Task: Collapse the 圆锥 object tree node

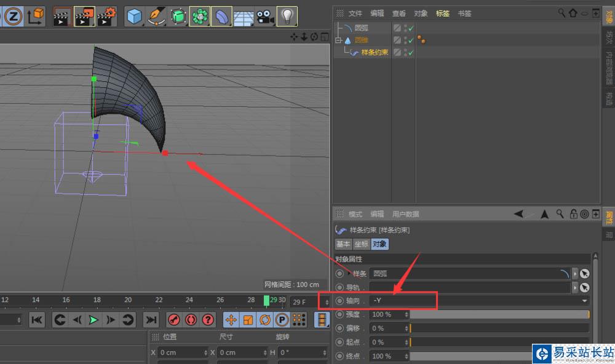Action: pyautogui.click(x=338, y=40)
